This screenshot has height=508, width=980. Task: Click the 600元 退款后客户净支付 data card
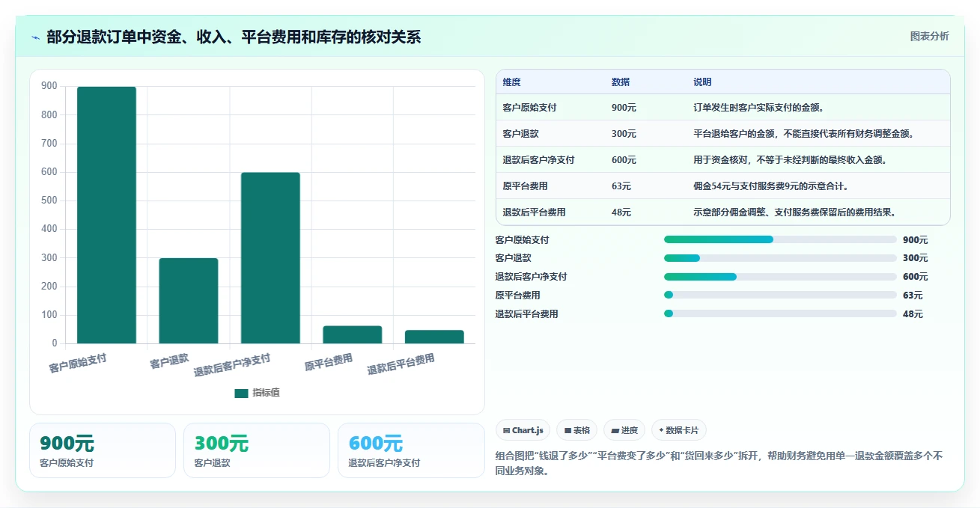click(x=411, y=450)
